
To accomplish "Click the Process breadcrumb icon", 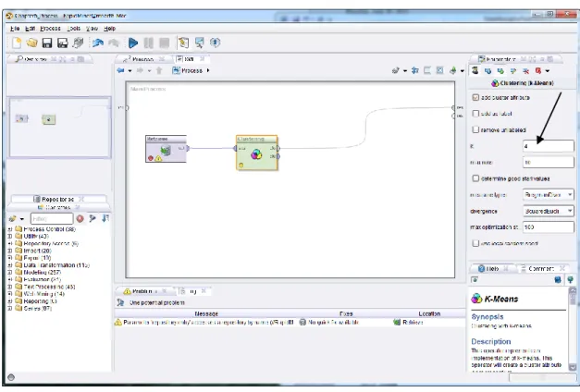I will (x=176, y=70).
